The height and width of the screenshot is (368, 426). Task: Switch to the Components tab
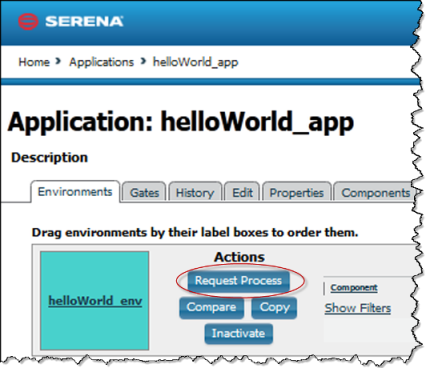[x=375, y=193]
